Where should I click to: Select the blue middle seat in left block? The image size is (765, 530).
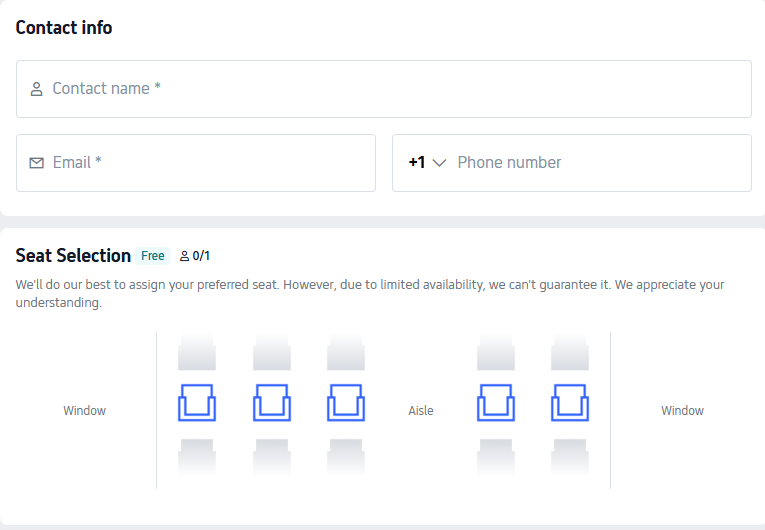click(272, 402)
